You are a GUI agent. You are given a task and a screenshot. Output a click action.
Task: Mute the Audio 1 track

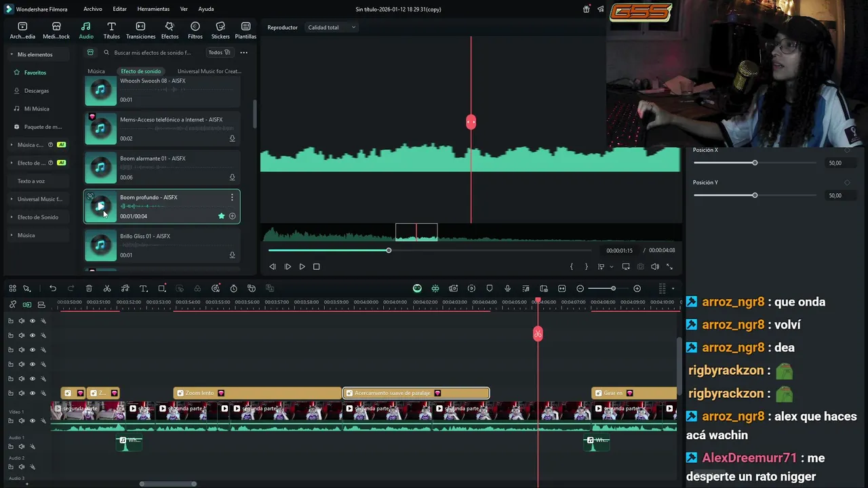(21, 447)
